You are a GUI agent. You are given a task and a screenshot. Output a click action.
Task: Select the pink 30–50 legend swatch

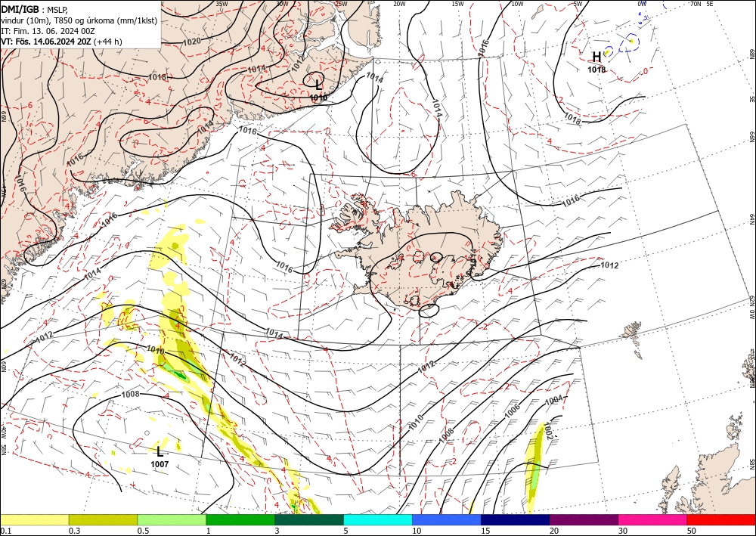pos(653,519)
